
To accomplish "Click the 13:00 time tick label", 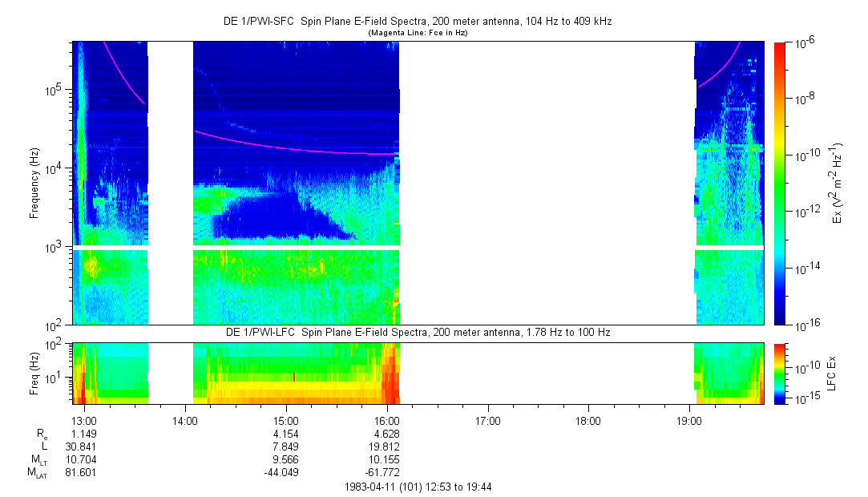I will tap(84, 420).
